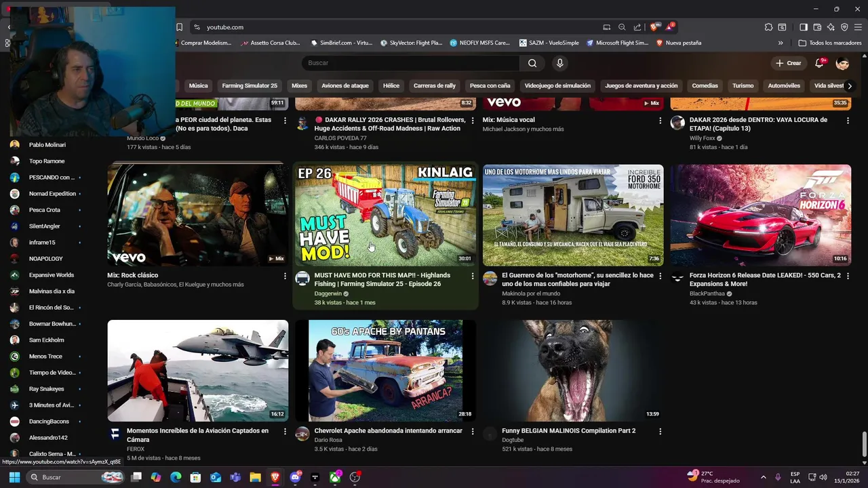
Task: Click the YouTube search magnifier button
Action: 532,63
